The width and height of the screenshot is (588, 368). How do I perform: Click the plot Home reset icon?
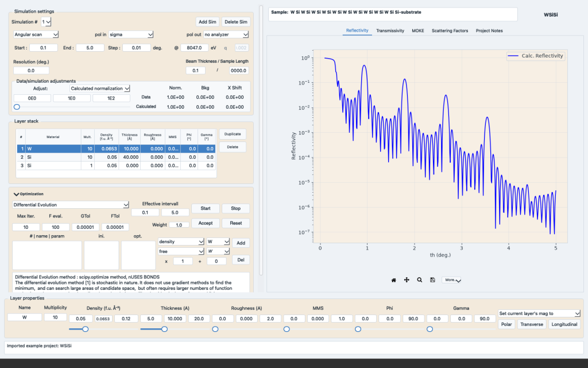[393, 280]
